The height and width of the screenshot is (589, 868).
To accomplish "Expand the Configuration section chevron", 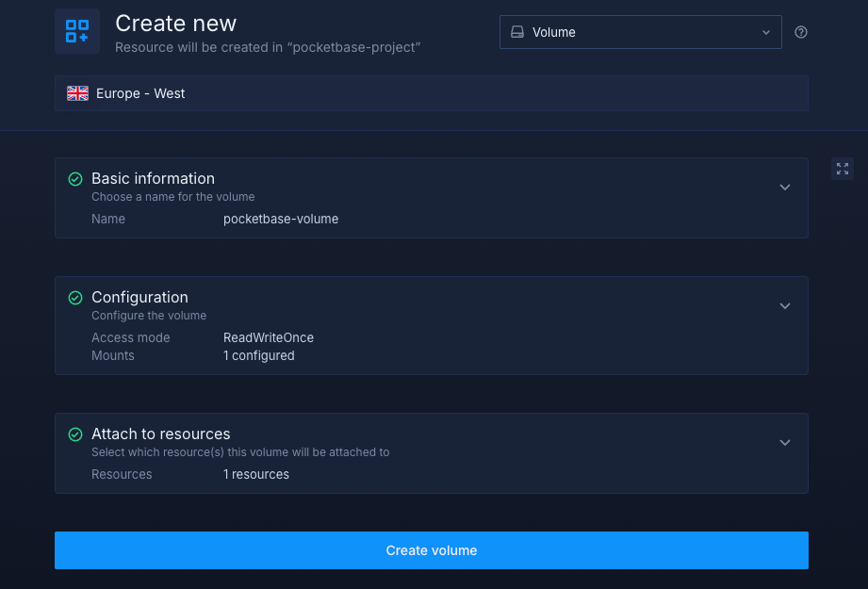I will (x=785, y=306).
